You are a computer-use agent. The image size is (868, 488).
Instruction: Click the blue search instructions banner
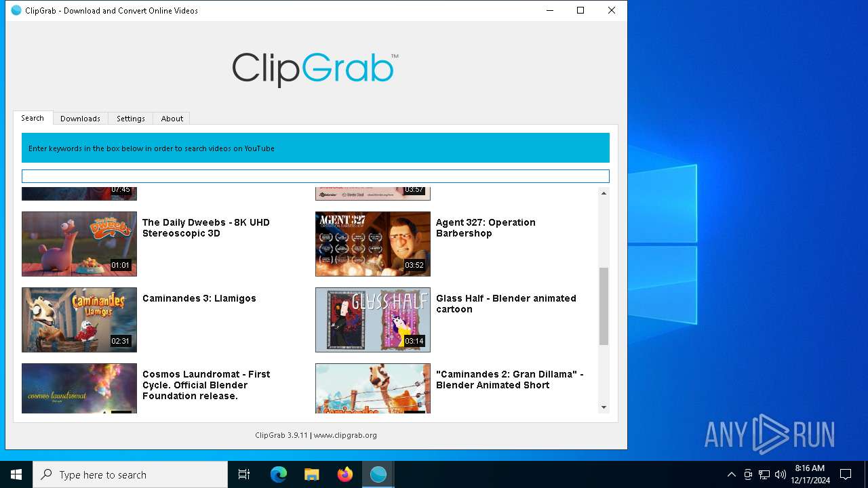click(315, 148)
